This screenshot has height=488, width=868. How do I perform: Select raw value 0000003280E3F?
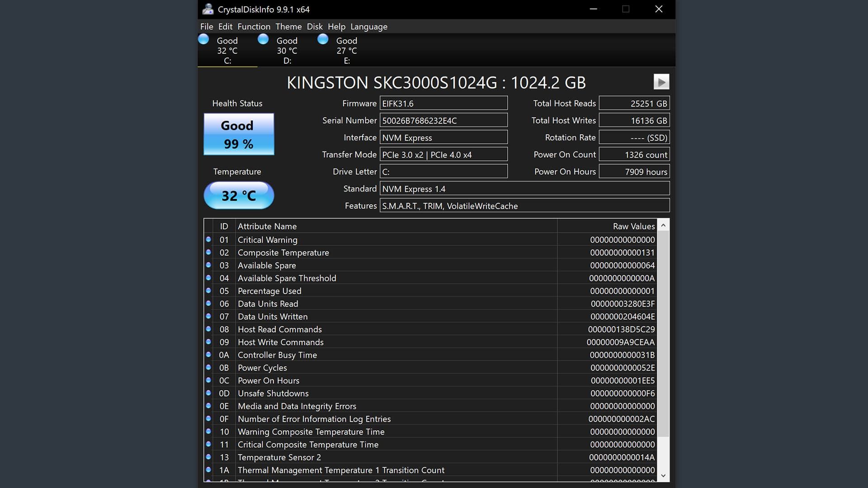[623, 304]
